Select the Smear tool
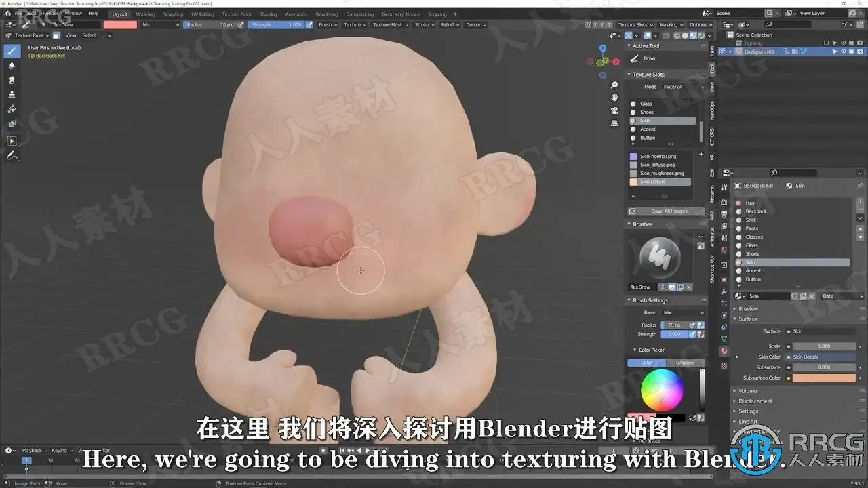The image size is (868, 488). pos(12,80)
